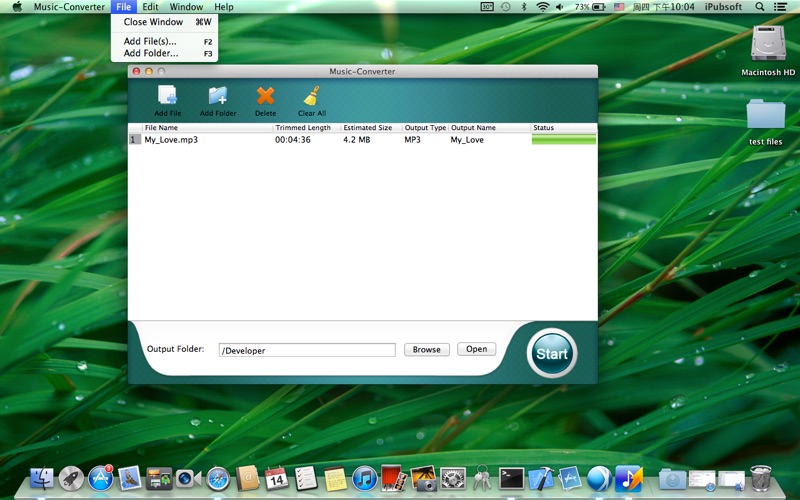
Task: Open the Help menu
Action: pos(223,7)
